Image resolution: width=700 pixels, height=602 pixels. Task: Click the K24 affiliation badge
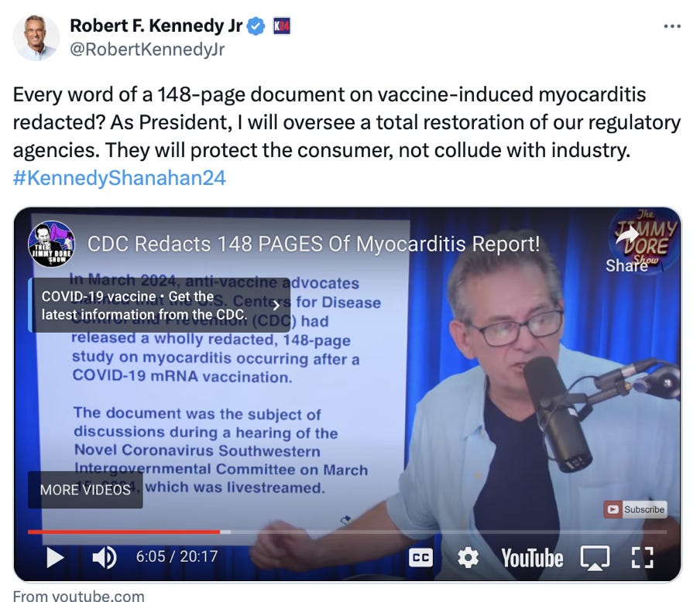[282, 26]
